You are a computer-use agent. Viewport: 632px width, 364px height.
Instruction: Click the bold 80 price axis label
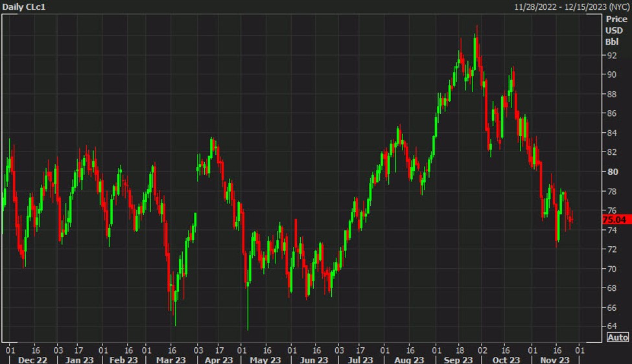[x=611, y=172]
